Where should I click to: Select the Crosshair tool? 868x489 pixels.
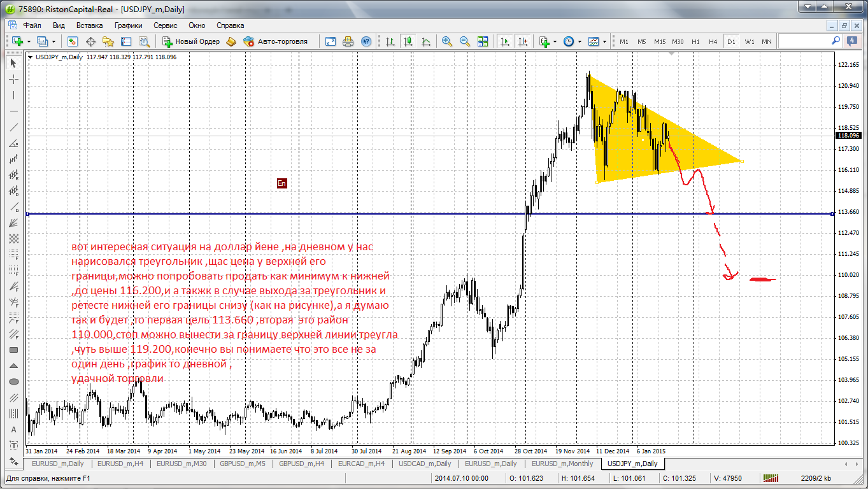(x=13, y=79)
